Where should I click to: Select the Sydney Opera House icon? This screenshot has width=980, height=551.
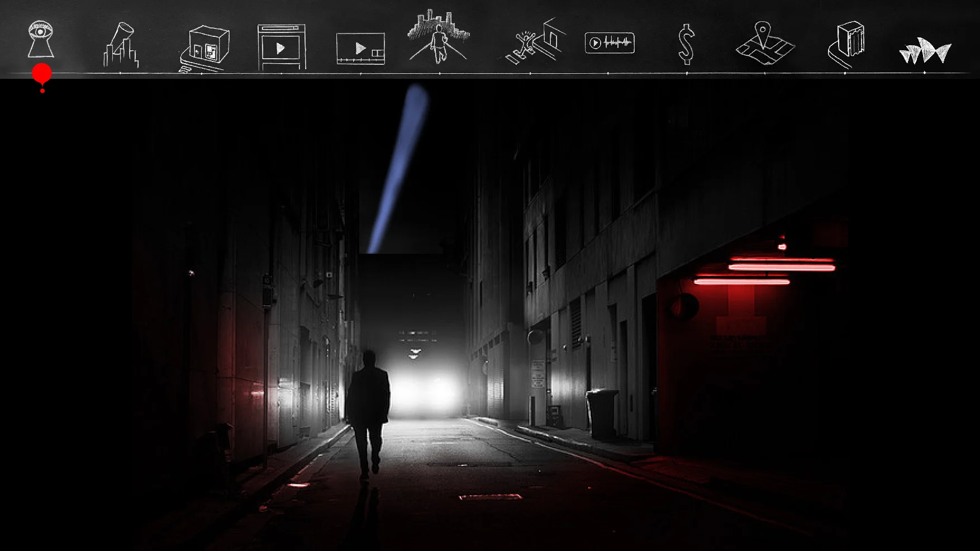click(925, 51)
